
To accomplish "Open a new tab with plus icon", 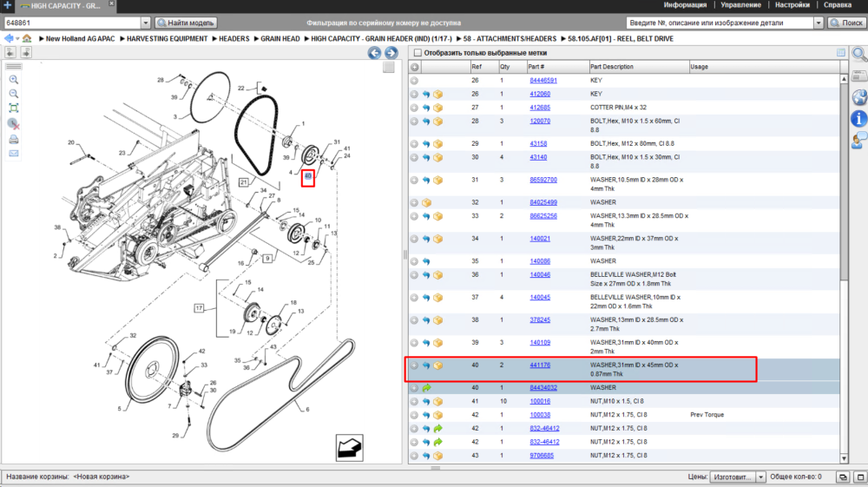I will coord(7,5).
